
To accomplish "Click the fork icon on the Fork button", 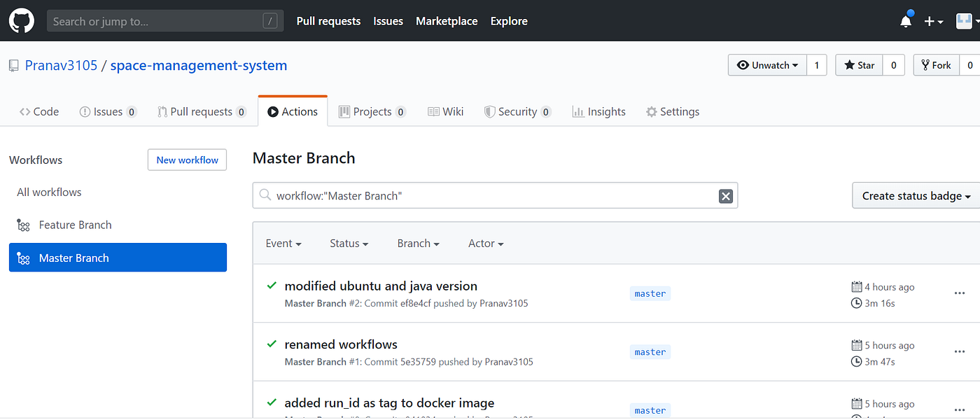I will coord(927,64).
